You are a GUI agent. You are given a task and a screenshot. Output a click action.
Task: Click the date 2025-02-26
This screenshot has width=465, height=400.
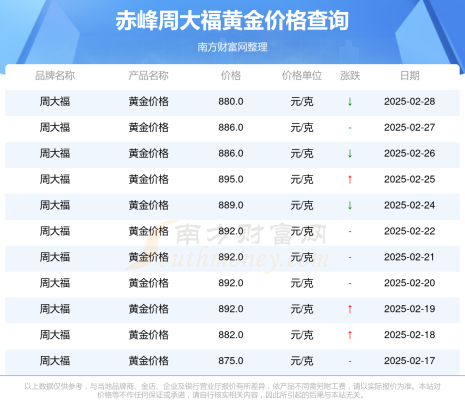pos(409,154)
